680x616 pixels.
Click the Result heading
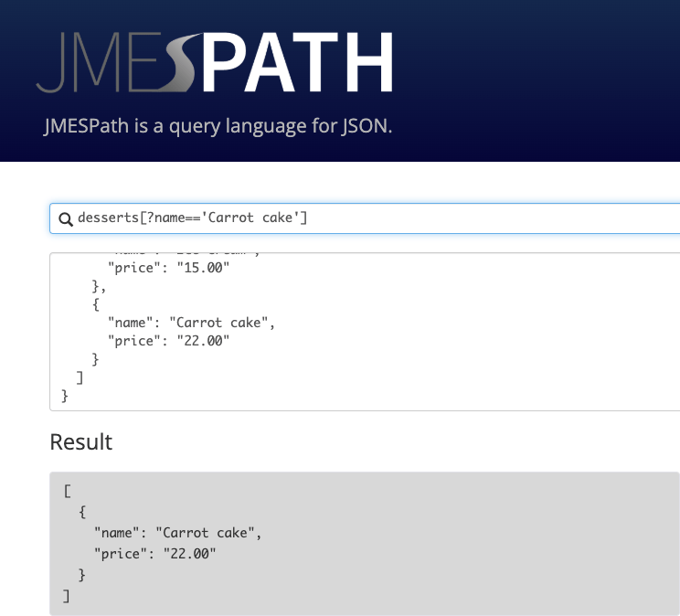coord(81,442)
